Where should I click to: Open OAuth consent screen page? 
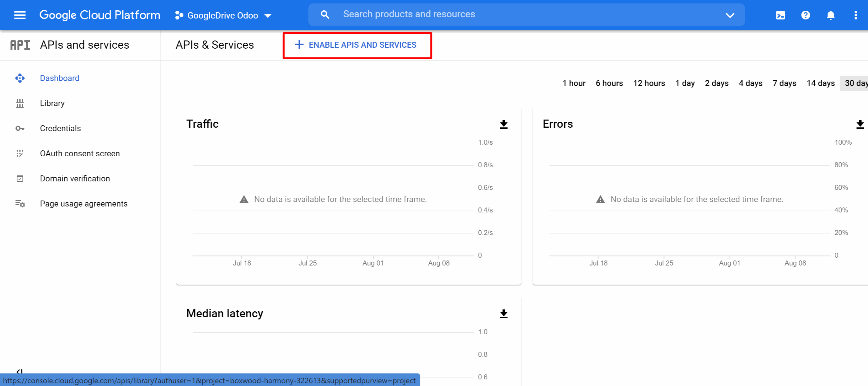coord(80,153)
